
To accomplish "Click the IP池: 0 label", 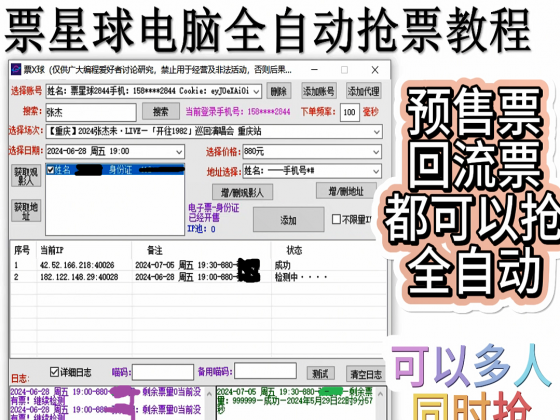I will (x=202, y=229).
